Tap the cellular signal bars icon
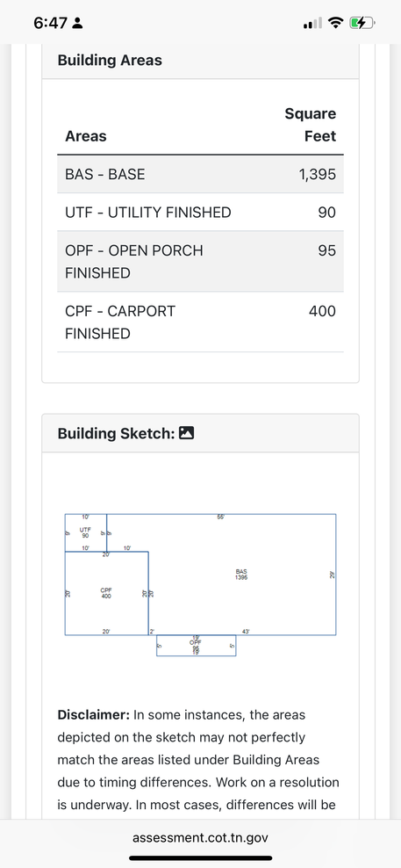Screen dimensions: 401x868 [x=313, y=23]
